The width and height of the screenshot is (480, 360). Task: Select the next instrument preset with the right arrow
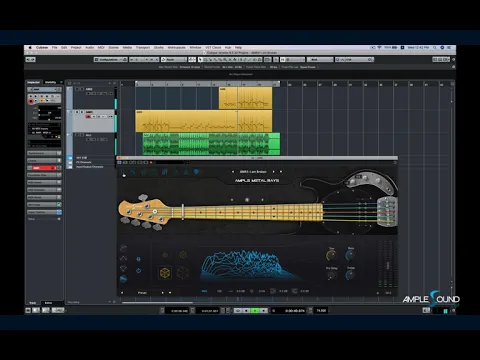click(x=274, y=172)
